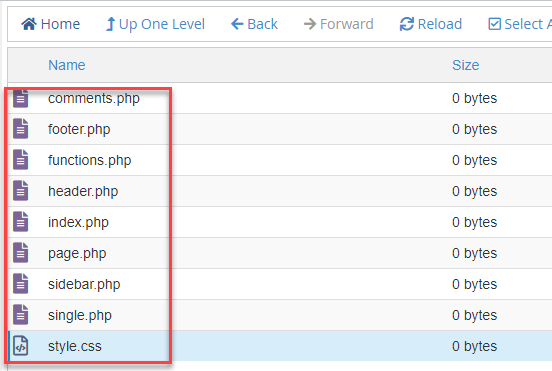The height and width of the screenshot is (371, 552).
Task: Click the Reload circular arrows icon
Action: 407,24
